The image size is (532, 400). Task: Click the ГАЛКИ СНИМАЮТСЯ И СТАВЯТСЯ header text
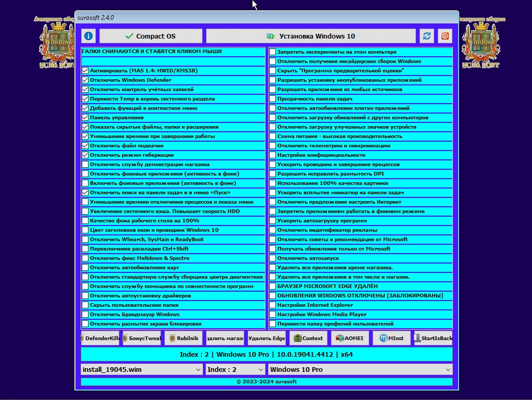point(151,52)
